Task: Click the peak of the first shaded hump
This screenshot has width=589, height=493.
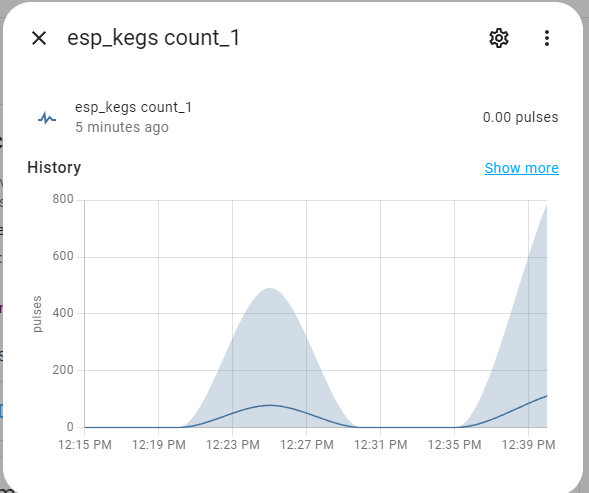Action: tap(270, 289)
